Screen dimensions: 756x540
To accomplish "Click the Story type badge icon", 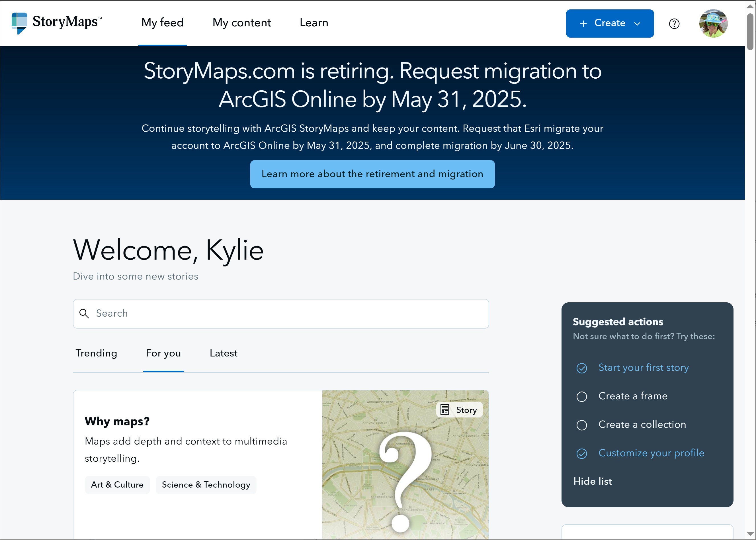I will click(444, 409).
